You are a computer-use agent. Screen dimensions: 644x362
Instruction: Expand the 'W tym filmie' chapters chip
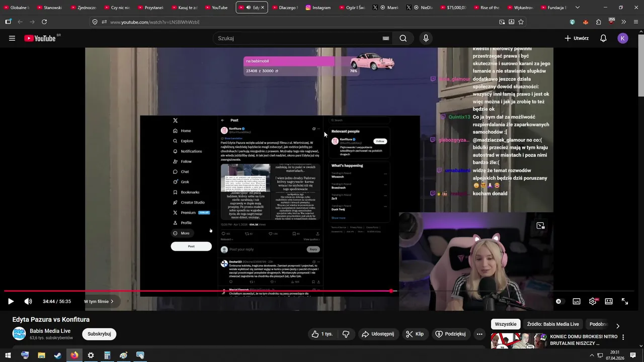[99, 301]
